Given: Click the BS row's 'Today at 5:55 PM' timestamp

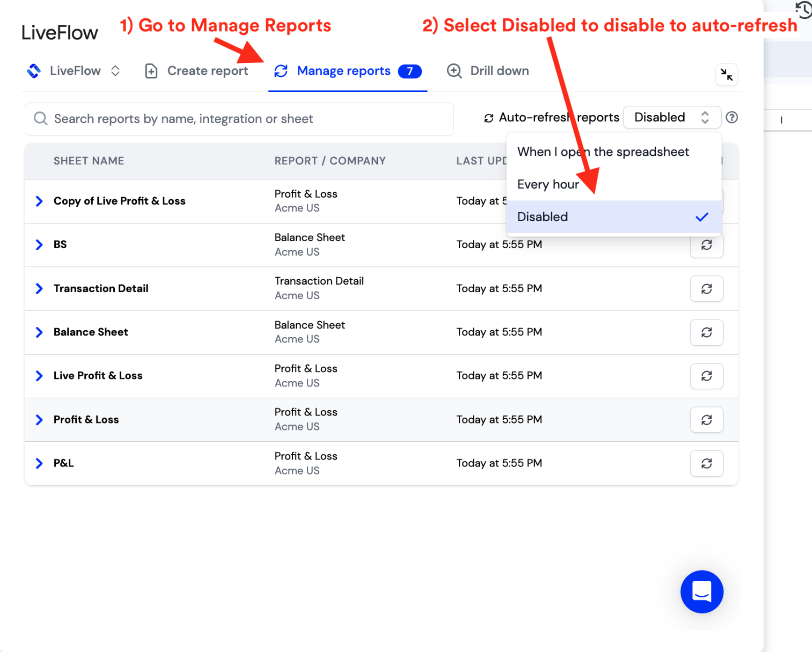Looking at the screenshot, I should [499, 245].
